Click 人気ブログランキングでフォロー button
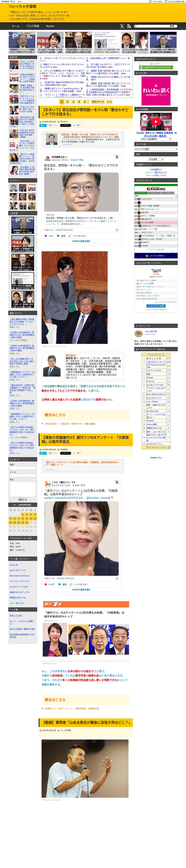Viewport: 186px width, 868px height. (x=156, y=67)
